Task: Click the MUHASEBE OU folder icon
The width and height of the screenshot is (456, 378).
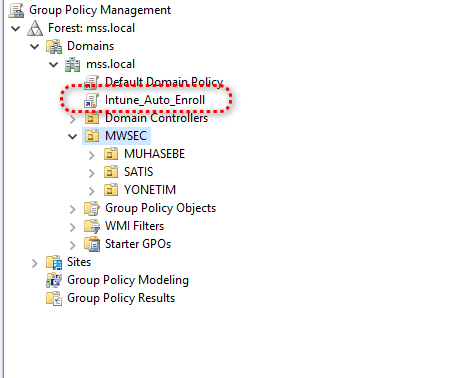Action: click(x=111, y=154)
